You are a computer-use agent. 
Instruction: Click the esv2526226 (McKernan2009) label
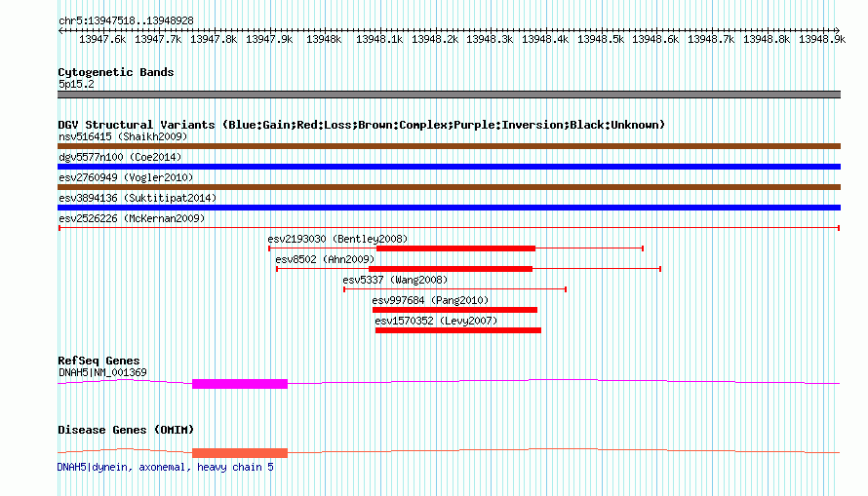point(132,218)
